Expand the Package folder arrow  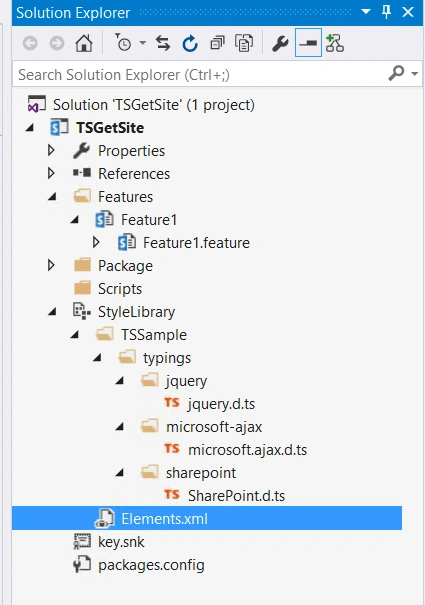[x=51, y=265]
